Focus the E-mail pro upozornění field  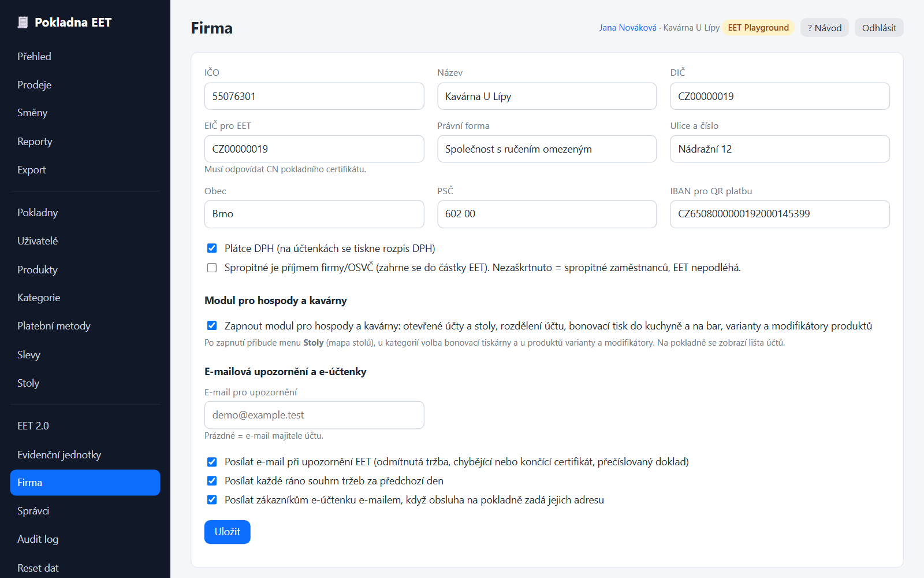point(314,415)
